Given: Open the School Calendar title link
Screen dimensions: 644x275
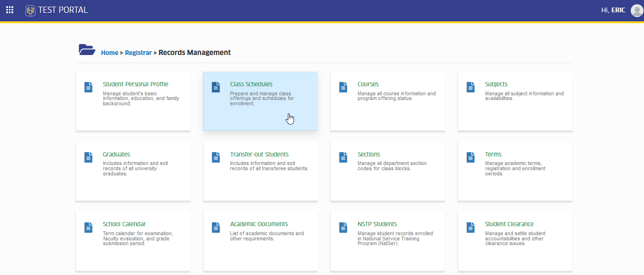Looking at the screenshot, I should [124, 224].
